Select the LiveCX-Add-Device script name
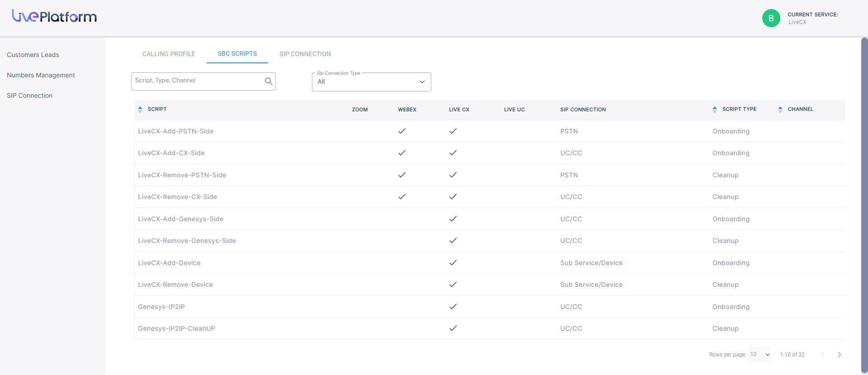The width and height of the screenshot is (868, 375). pos(169,263)
